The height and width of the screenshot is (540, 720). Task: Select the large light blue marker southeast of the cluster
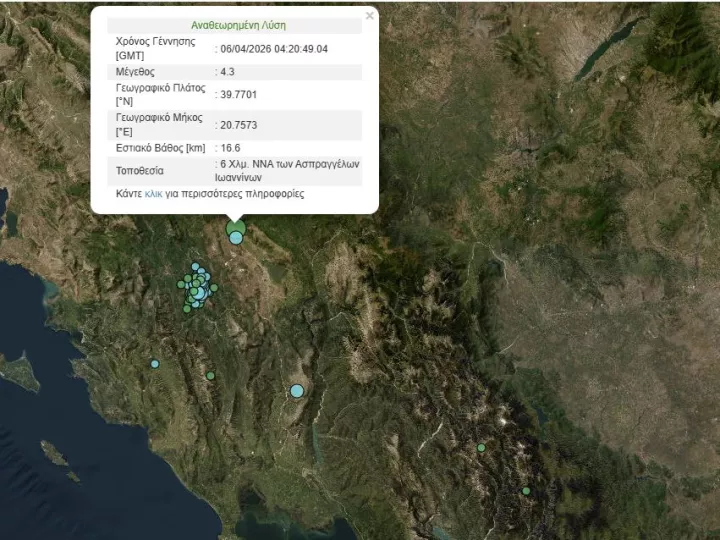[297, 391]
